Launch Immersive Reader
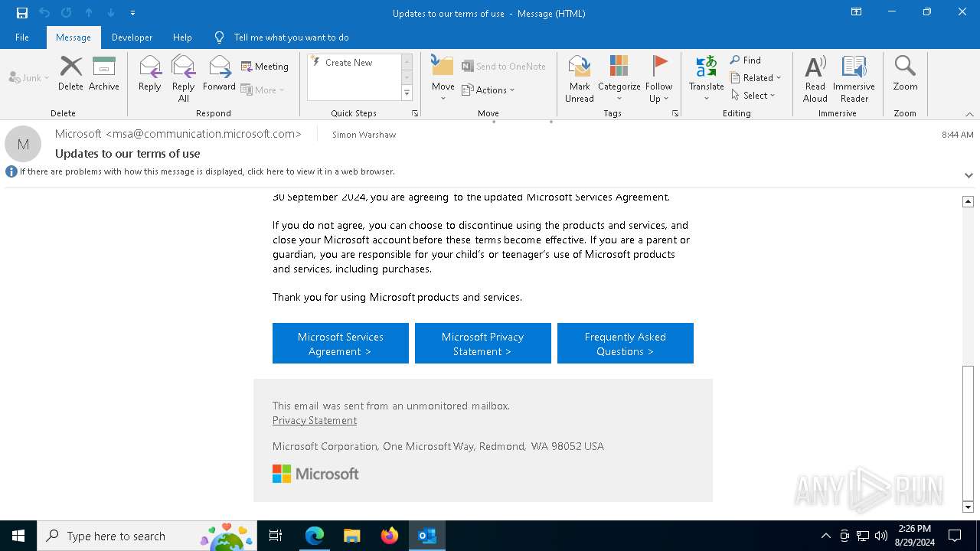Image resolution: width=980 pixels, height=551 pixels. pos(854,78)
